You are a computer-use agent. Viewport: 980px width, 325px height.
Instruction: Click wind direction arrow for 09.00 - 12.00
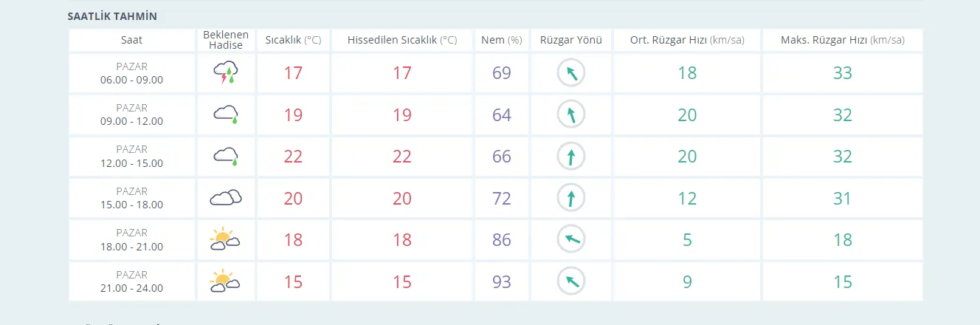tap(570, 114)
